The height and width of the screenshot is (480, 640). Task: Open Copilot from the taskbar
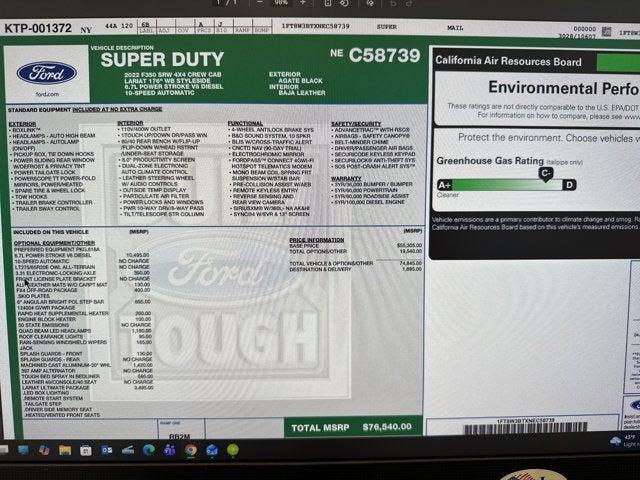point(44,450)
